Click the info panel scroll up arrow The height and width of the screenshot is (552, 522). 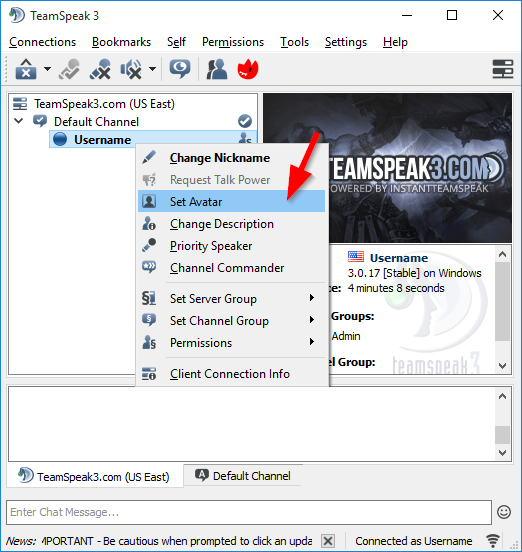point(502,254)
